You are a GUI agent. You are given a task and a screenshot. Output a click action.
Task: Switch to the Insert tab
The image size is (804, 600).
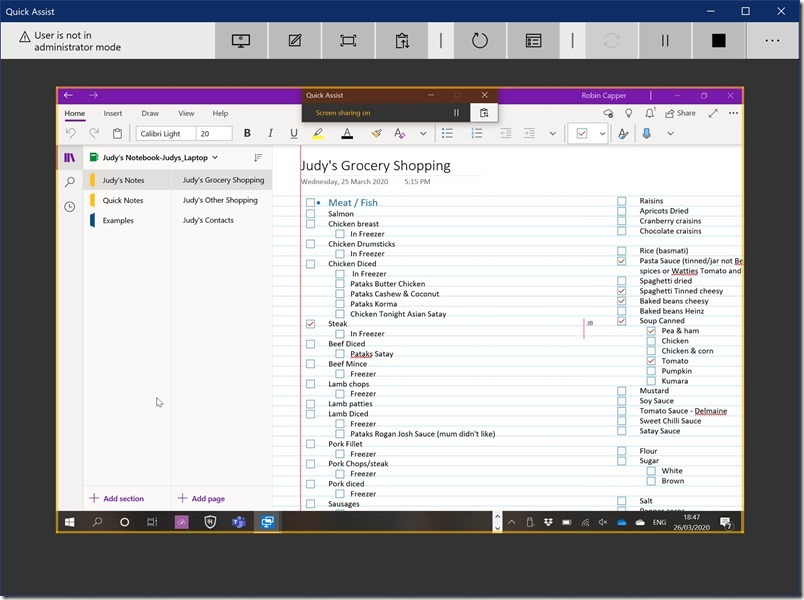coord(113,114)
